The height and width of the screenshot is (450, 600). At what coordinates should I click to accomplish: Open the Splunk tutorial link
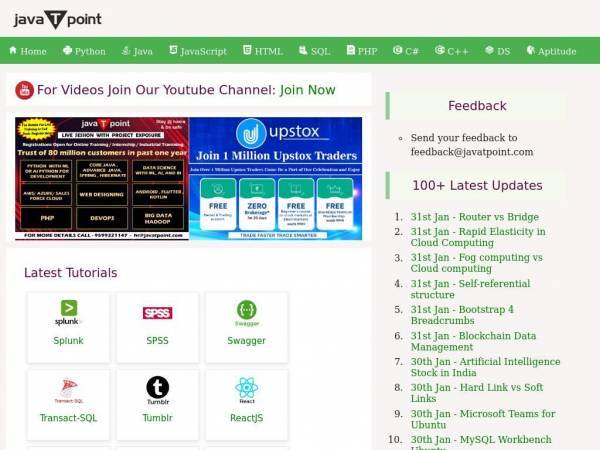coord(68,341)
